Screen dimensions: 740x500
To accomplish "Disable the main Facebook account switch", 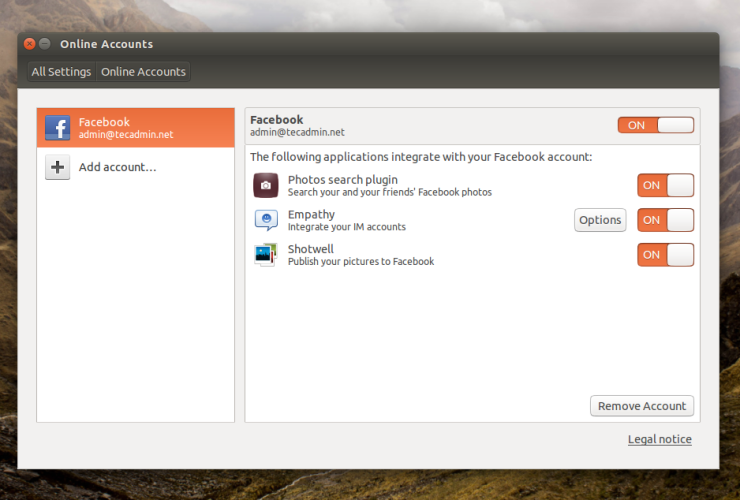I will pos(655,125).
